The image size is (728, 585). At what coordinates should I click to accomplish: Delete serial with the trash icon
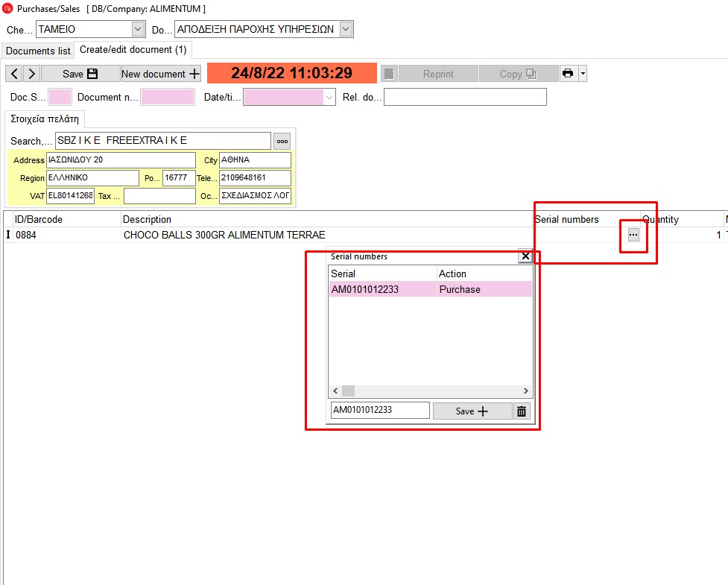tap(522, 411)
